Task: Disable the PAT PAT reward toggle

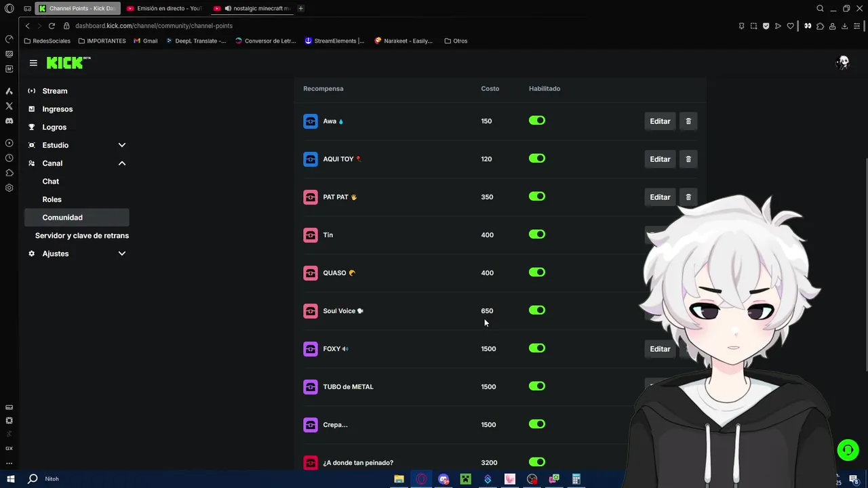Action: click(537, 197)
